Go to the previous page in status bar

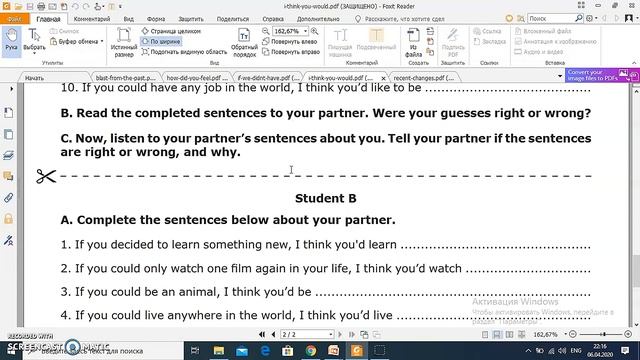pos(273,334)
